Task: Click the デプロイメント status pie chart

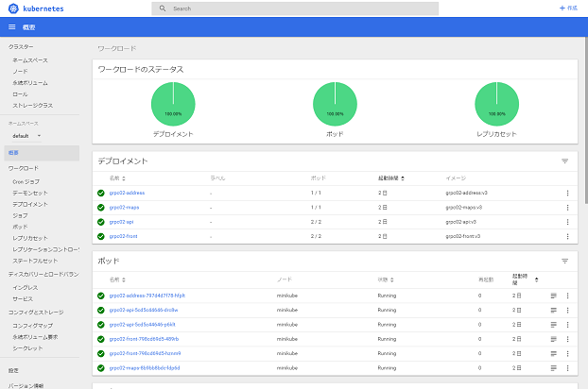Action: tap(173, 104)
